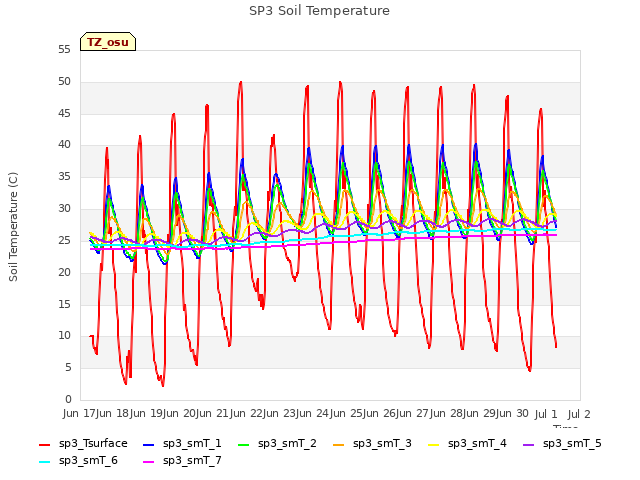Click the 20 y-axis tick label
Screen dimensions: 640x480
click(64, 272)
